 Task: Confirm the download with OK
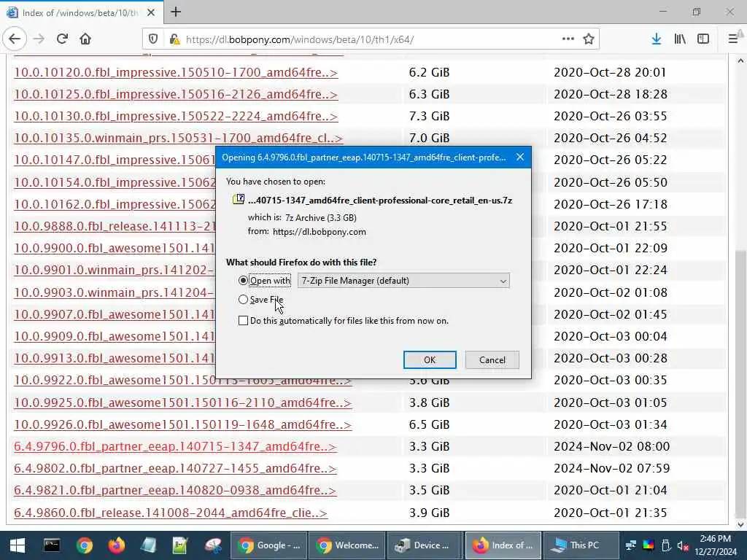point(430,360)
